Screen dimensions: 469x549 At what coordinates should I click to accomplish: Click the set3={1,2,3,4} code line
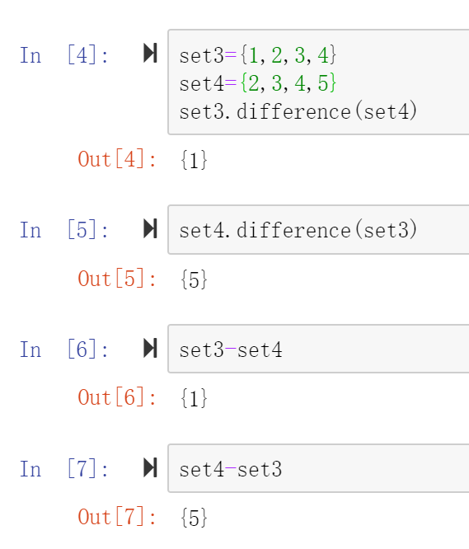click(258, 55)
